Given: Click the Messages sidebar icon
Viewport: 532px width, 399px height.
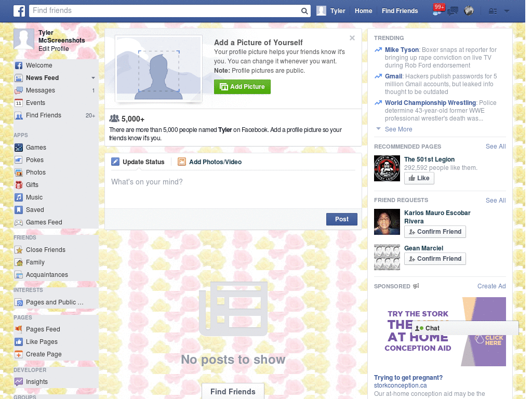Looking at the screenshot, I should click(x=19, y=90).
